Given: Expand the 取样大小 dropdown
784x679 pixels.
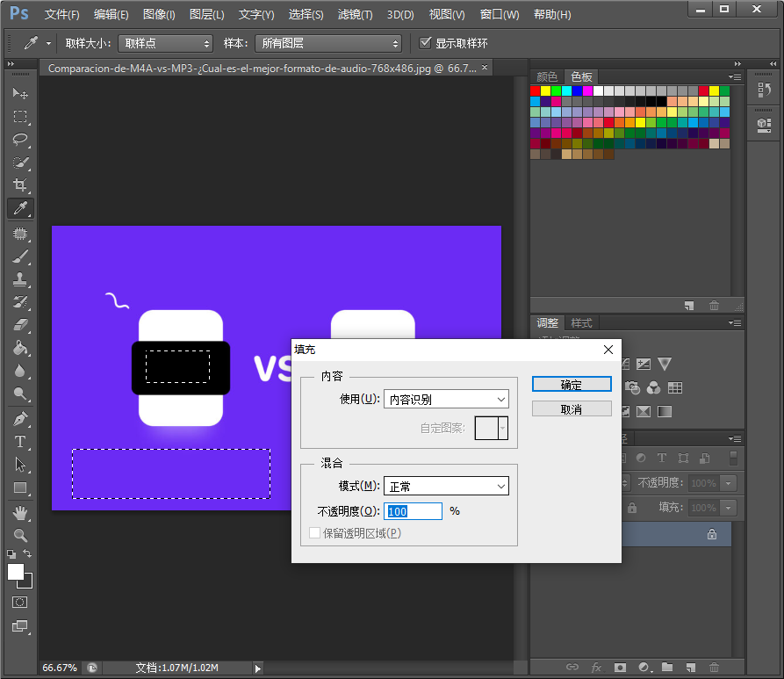Looking at the screenshot, I should [x=165, y=43].
